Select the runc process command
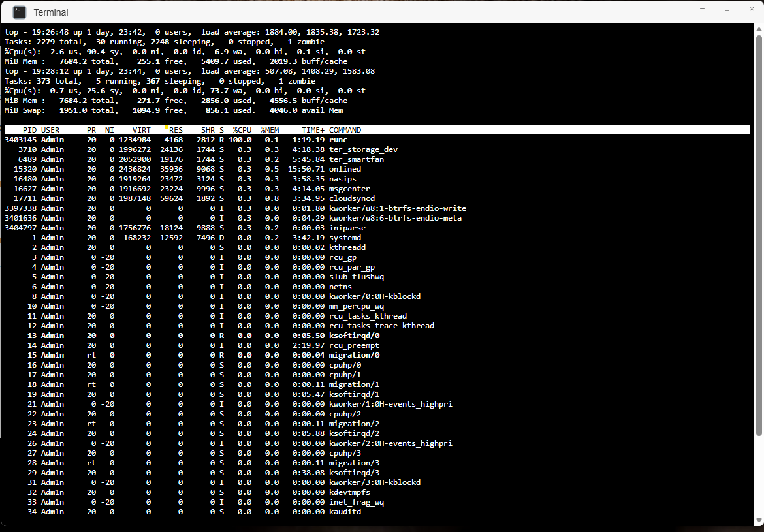This screenshot has height=532, width=764. (338, 140)
